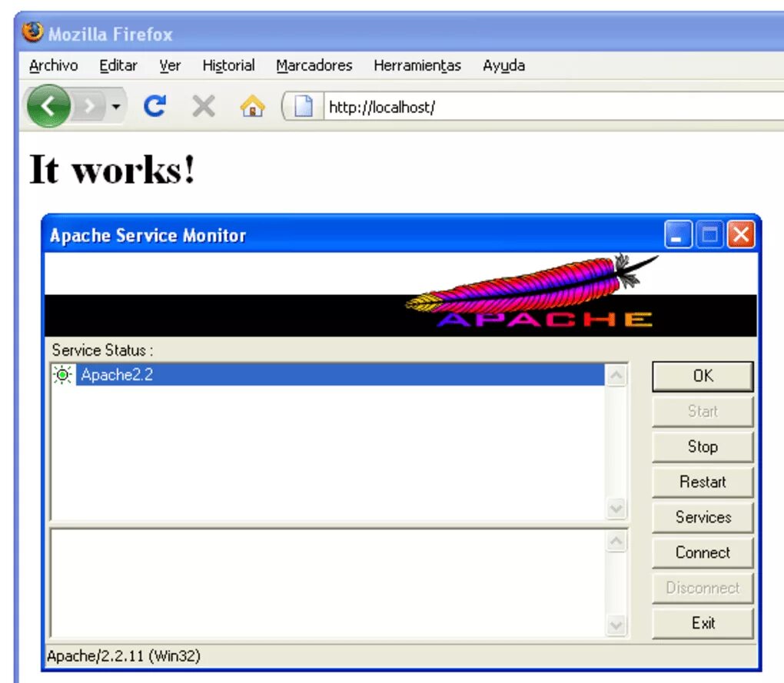Click the Apache/2.2.11 (Win32) status bar text

tap(124, 655)
